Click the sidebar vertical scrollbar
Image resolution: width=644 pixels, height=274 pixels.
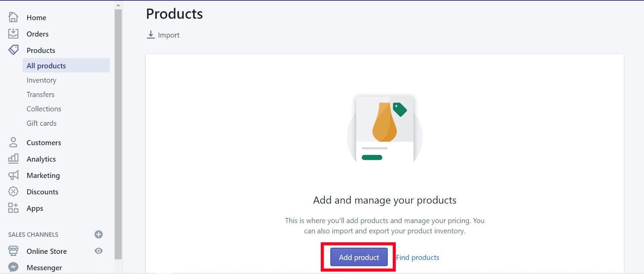tap(118, 133)
